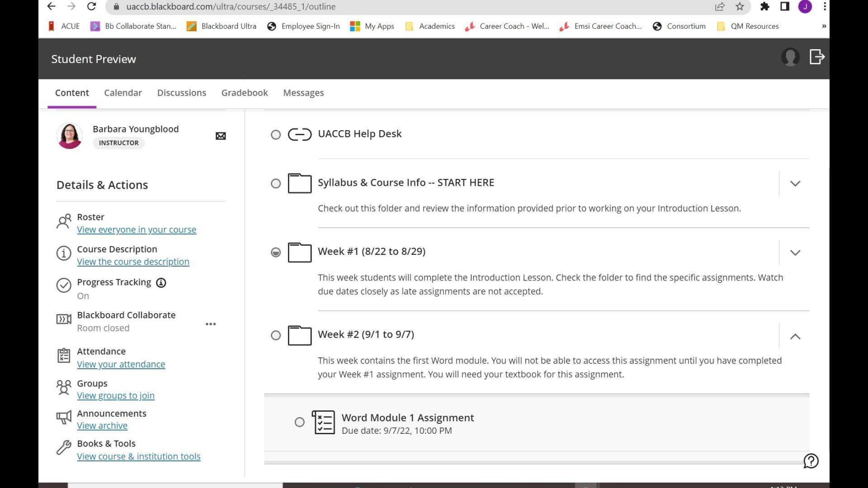Open messages via the envelope icon beside instructor
This screenshot has width=868, height=488.
(220, 136)
